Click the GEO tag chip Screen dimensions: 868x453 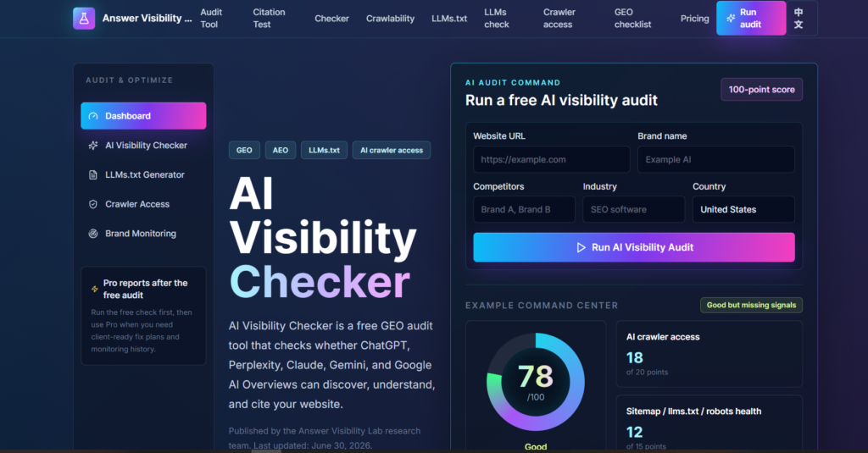click(244, 150)
